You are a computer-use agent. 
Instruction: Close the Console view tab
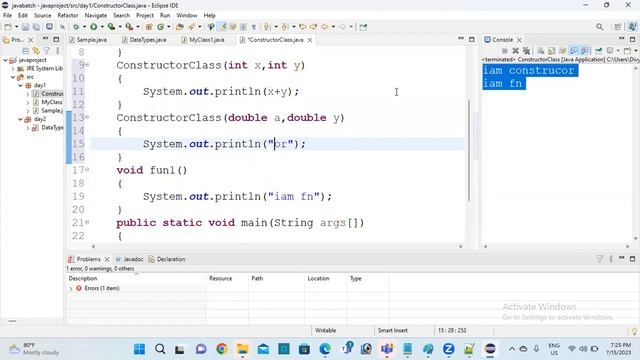click(x=519, y=40)
